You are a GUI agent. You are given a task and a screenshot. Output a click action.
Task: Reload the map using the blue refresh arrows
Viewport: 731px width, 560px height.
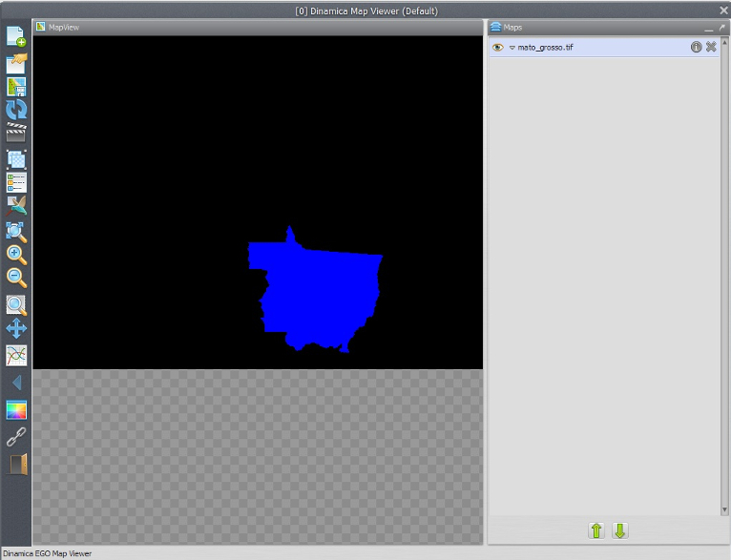point(16,110)
